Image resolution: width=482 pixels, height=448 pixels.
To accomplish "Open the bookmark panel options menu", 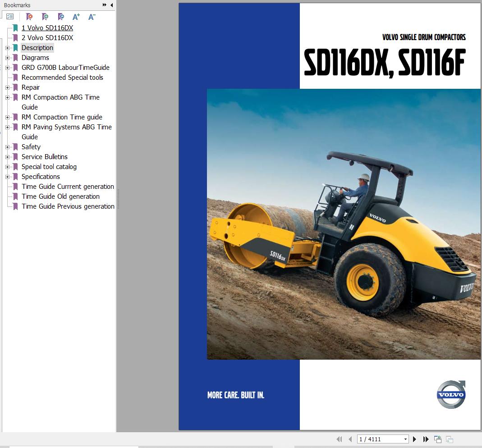I will pos(10,16).
